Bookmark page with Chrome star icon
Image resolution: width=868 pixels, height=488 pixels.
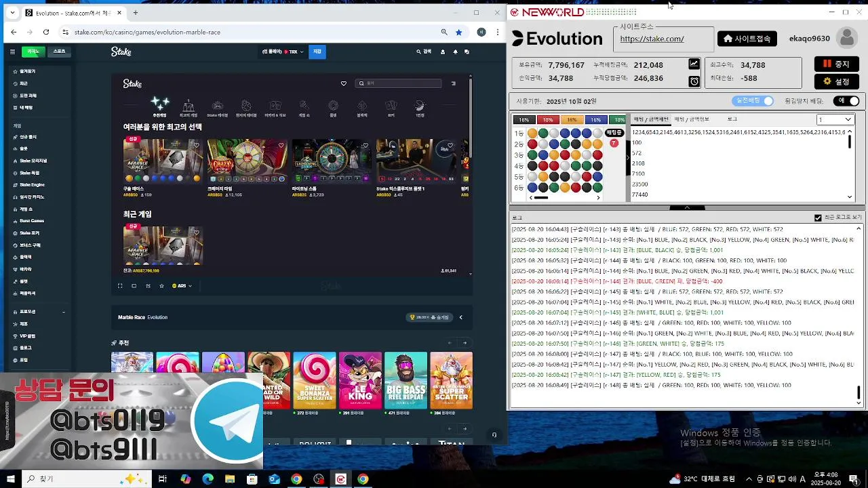[x=459, y=32]
